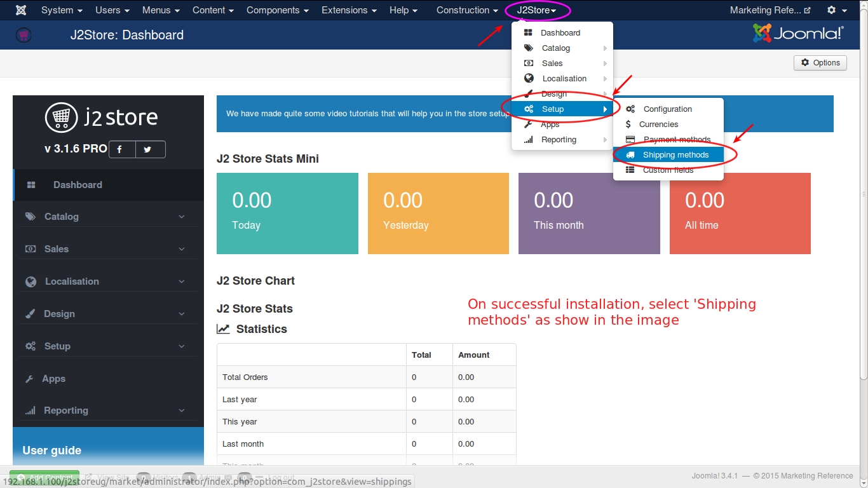Click the Apps wrench icon in sidebar
This screenshot has height=488, width=868.
click(x=29, y=379)
